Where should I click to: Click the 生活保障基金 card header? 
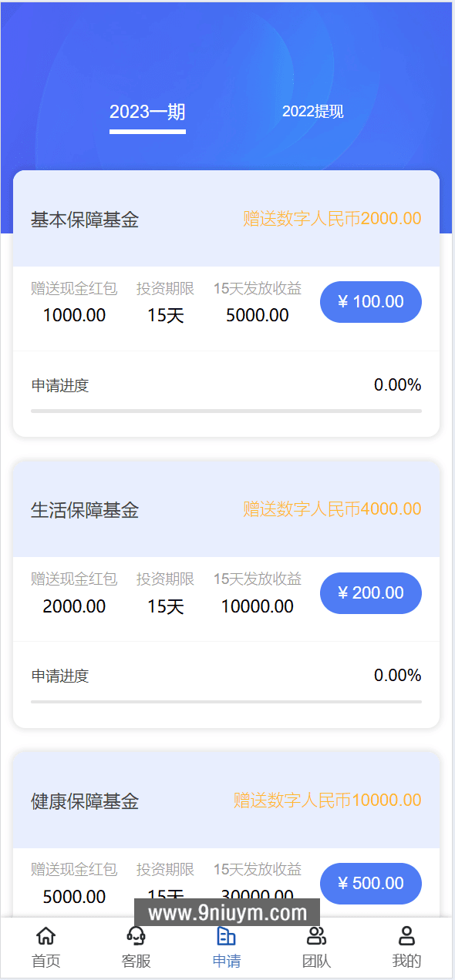pyautogui.click(x=83, y=510)
